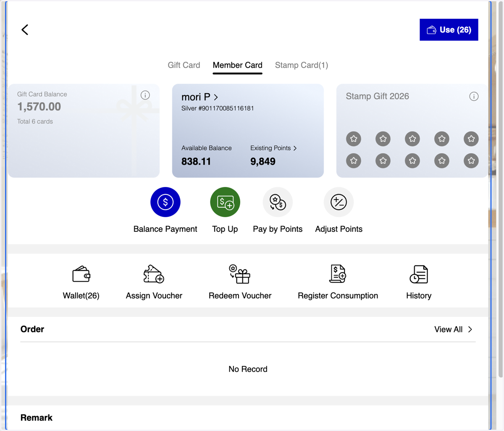This screenshot has height=431, width=504.
Task: Click the Gift Card Balance card
Action: point(84,131)
